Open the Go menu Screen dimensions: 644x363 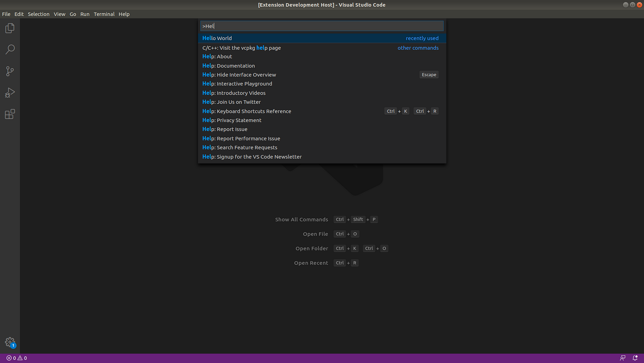pos(73,14)
